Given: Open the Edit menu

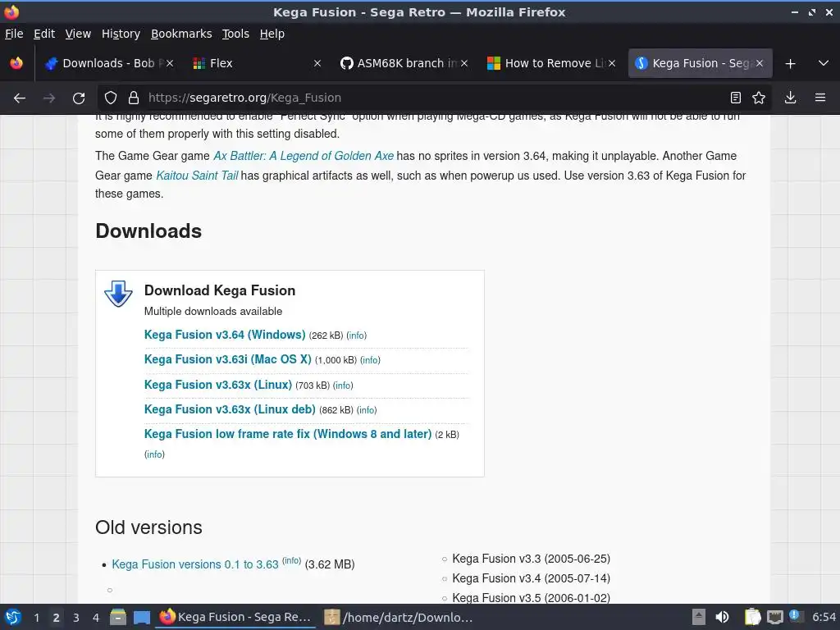Looking at the screenshot, I should (44, 34).
